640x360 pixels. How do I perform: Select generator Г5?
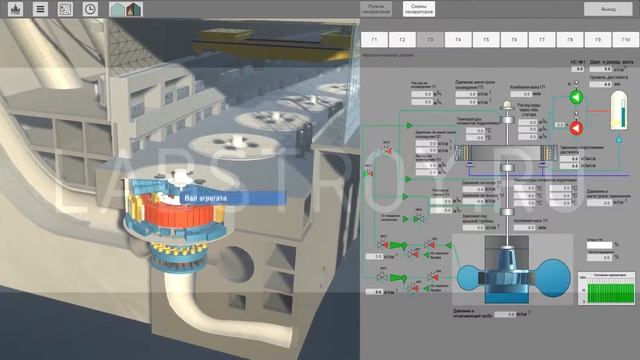[486, 40]
